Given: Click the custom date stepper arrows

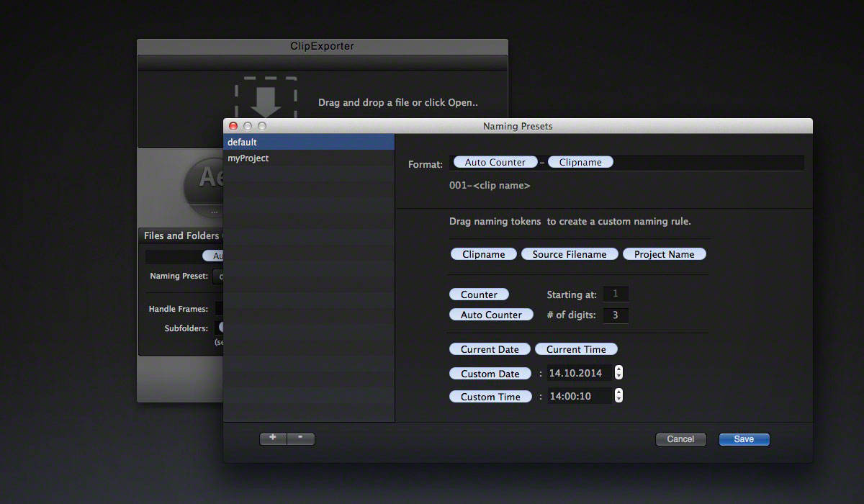Looking at the screenshot, I should tap(618, 373).
